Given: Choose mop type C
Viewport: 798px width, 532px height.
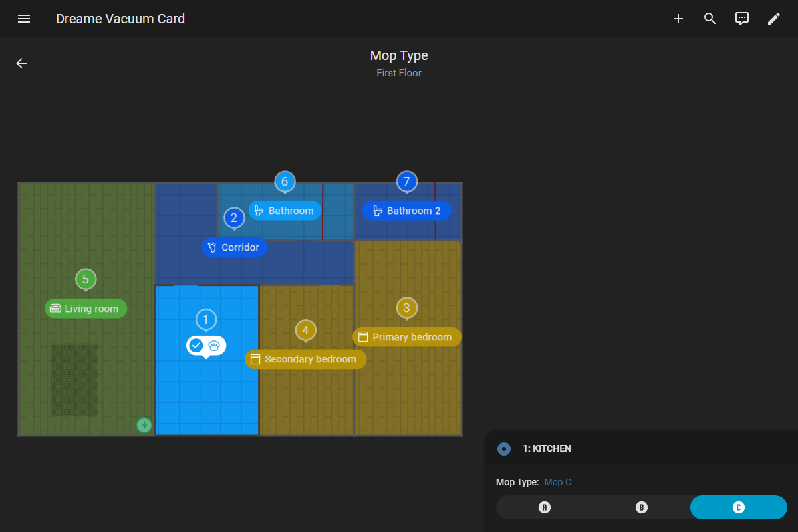Looking at the screenshot, I should coord(739,507).
